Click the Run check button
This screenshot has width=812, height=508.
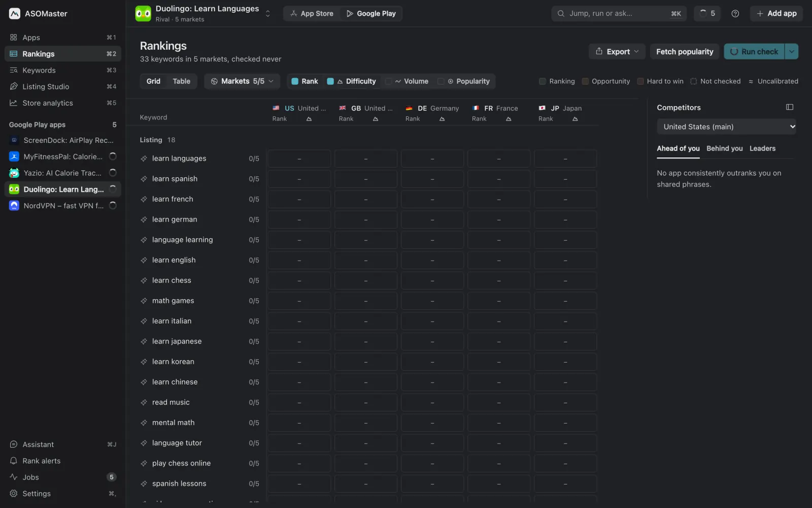[x=754, y=51]
